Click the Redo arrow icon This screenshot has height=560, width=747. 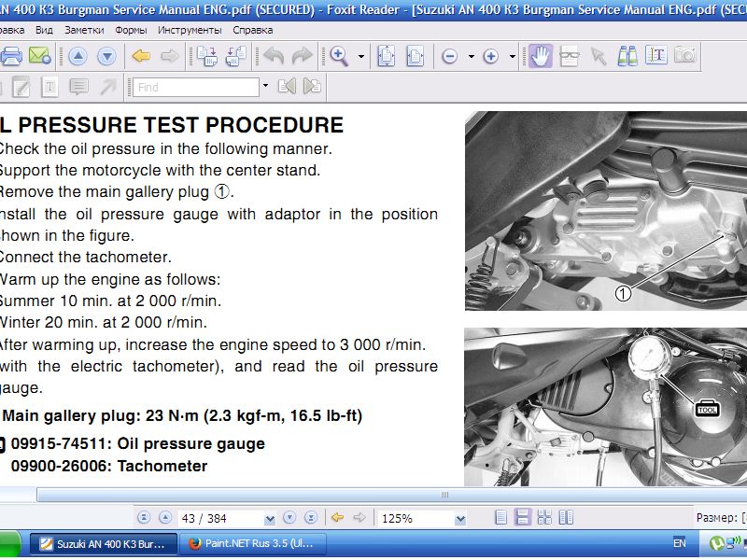[x=302, y=56]
